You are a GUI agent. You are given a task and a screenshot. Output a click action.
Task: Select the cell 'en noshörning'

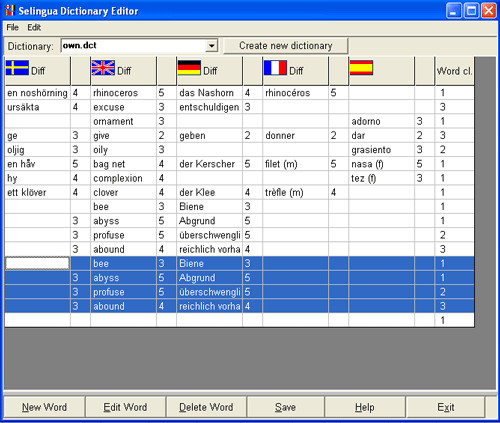coord(37,93)
